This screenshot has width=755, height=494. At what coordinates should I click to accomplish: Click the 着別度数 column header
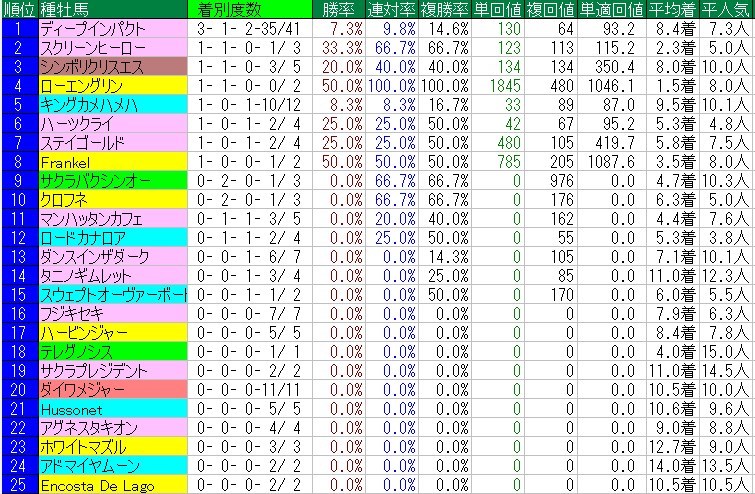click(250, 9)
